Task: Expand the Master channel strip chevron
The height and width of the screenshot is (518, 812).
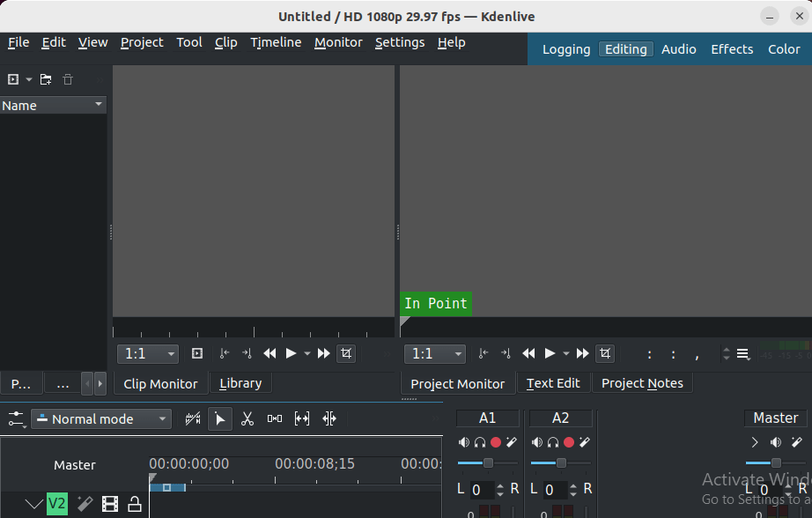Action: pyautogui.click(x=754, y=442)
